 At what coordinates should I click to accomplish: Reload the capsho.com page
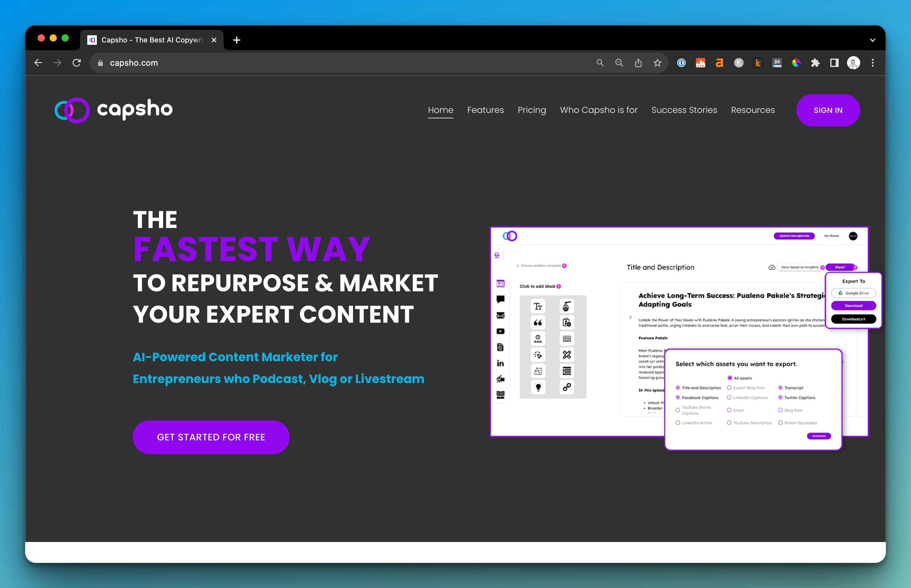[77, 63]
